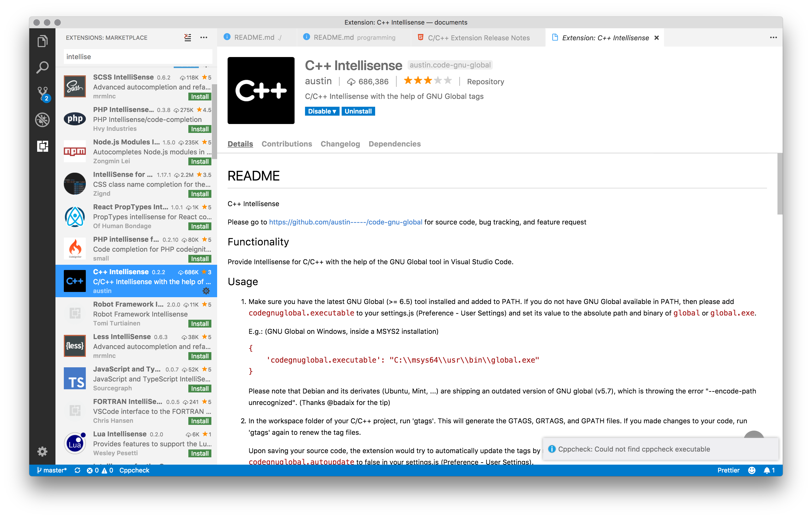Click the Manage gear icon at bottom left
The width and height of the screenshot is (812, 518).
point(42,451)
